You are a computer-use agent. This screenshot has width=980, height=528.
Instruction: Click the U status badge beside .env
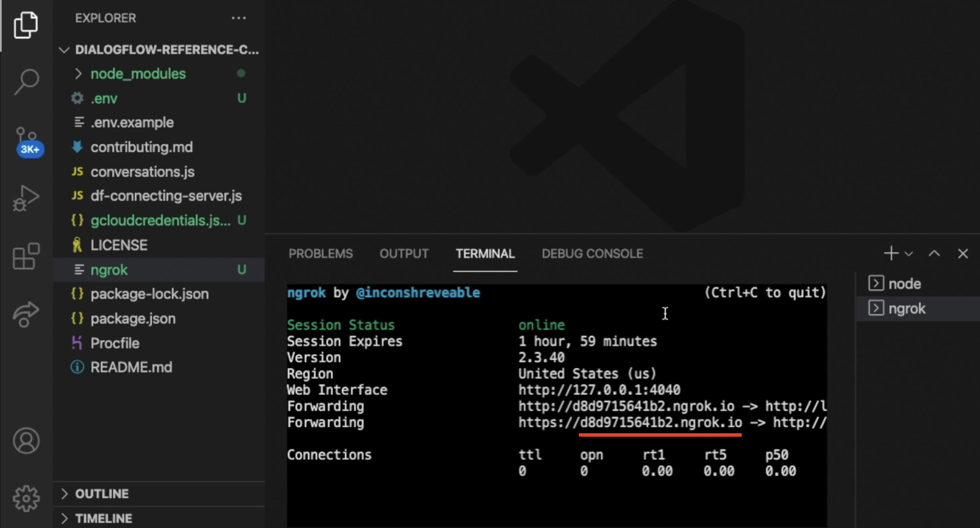click(x=242, y=98)
